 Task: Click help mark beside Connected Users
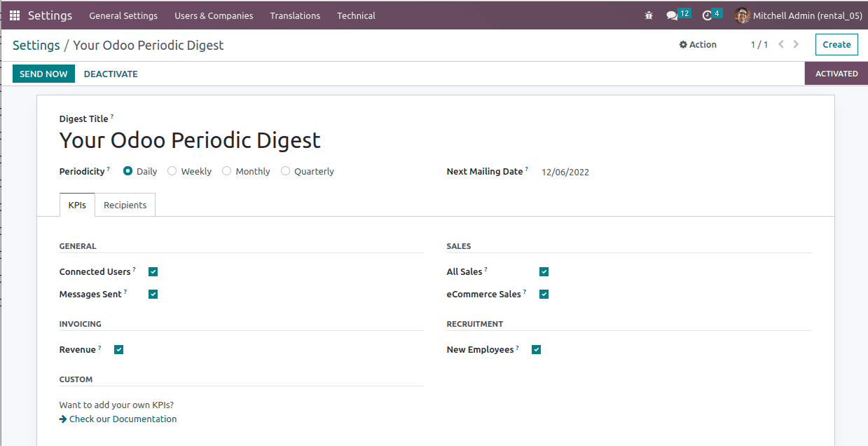[135, 269]
